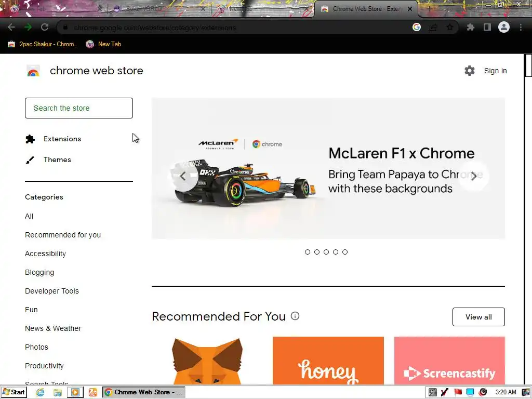This screenshot has height=399, width=532.
Task: Select the Fun category
Action: pos(31,310)
